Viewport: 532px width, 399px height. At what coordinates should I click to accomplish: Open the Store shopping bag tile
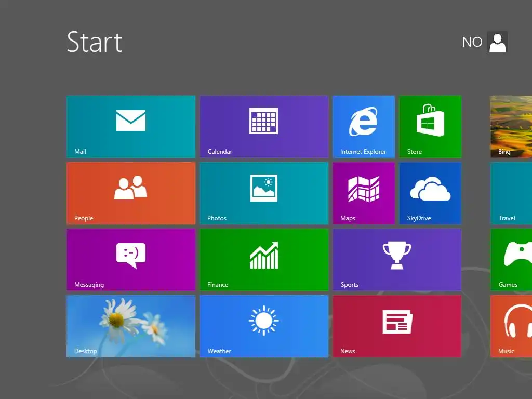click(430, 127)
